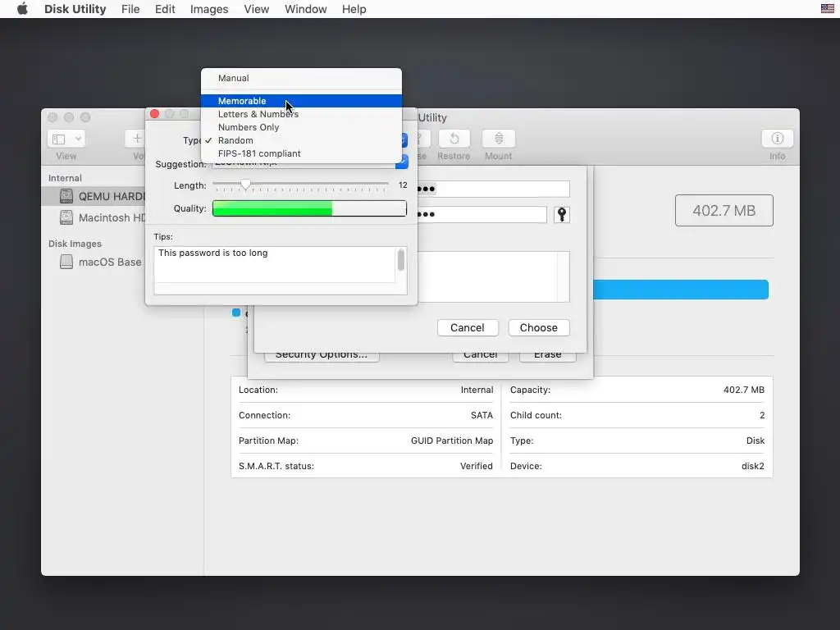Open the Help menu

pyautogui.click(x=354, y=9)
